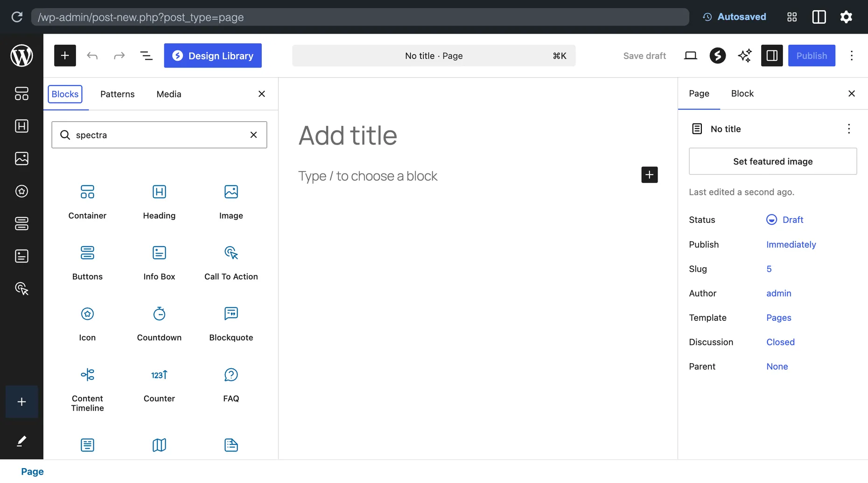Insert the Container block
Screen dimensions: 868x483
[87, 202]
